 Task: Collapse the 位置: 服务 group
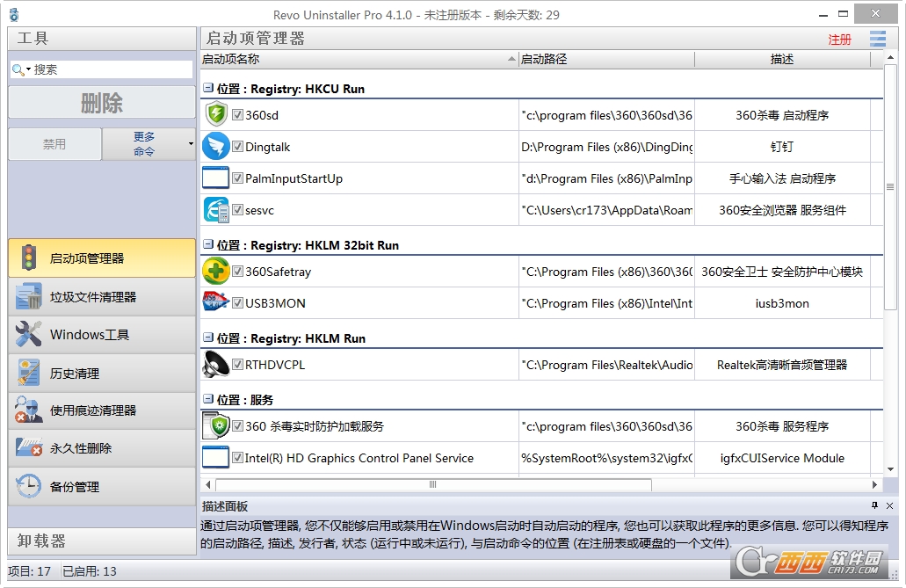point(208,399)
